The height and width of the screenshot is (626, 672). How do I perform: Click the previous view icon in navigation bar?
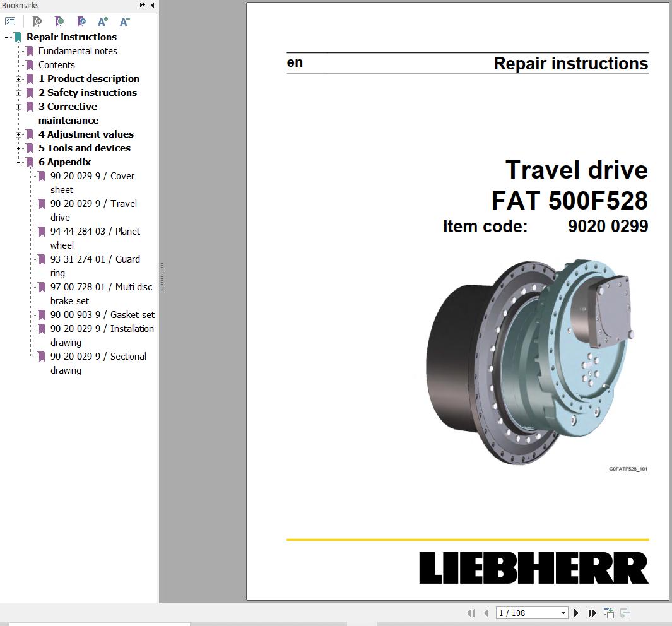click(x=608, y=613)
